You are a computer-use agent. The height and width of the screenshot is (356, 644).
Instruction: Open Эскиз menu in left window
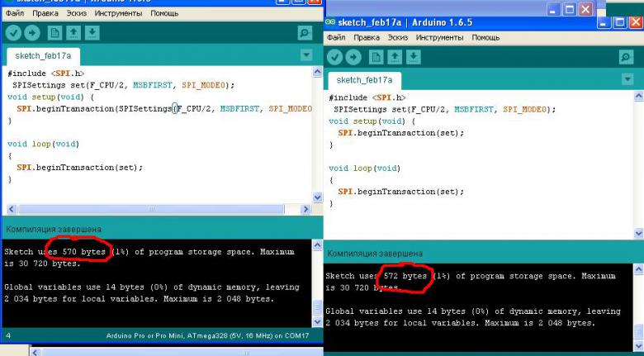click(x=77, y=13)
